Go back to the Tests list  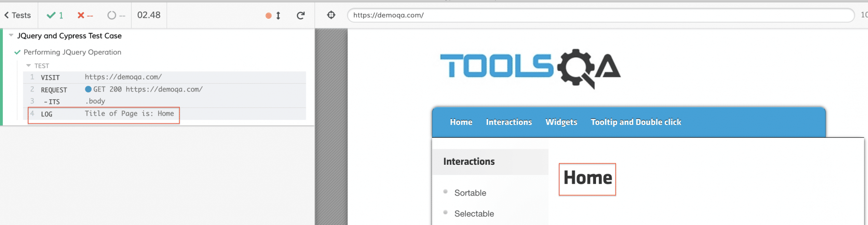pos(17,15)
